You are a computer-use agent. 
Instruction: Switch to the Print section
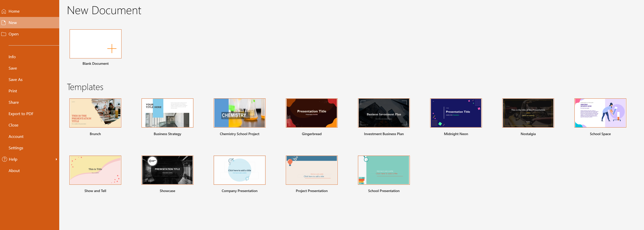[x=12, y=91]
